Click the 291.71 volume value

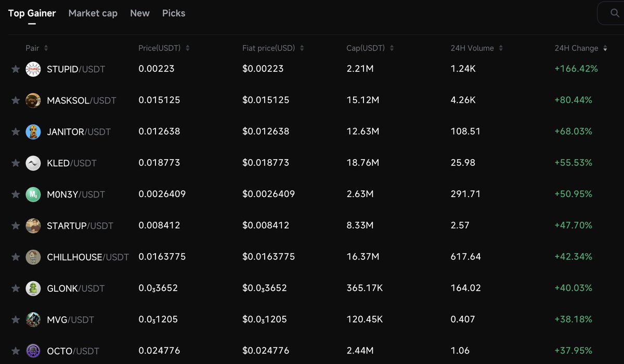466,194
